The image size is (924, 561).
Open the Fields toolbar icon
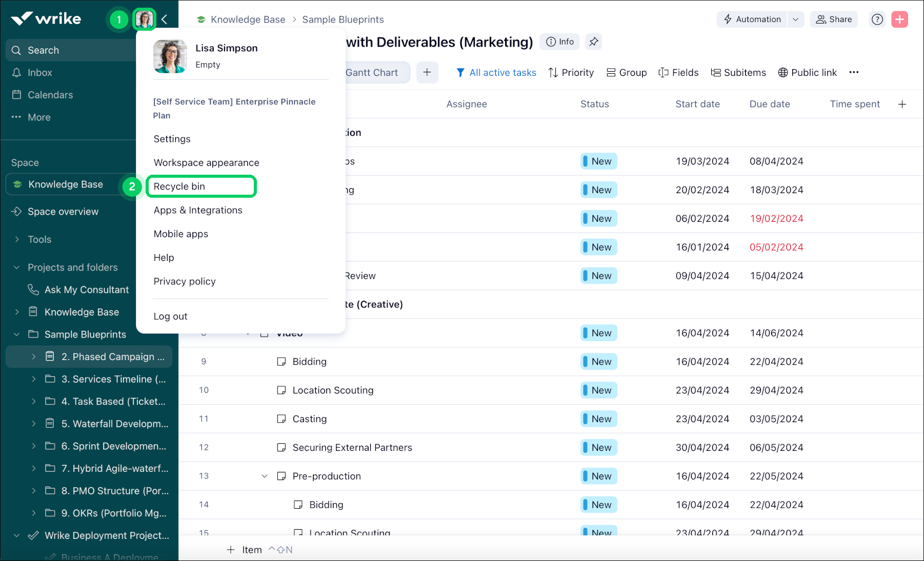click(x=678, y=72)
